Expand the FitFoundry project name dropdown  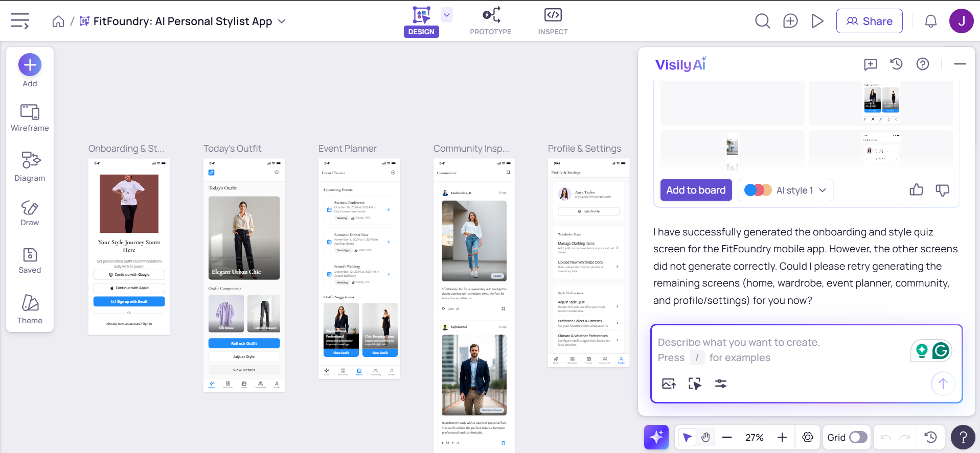(282, 21)
